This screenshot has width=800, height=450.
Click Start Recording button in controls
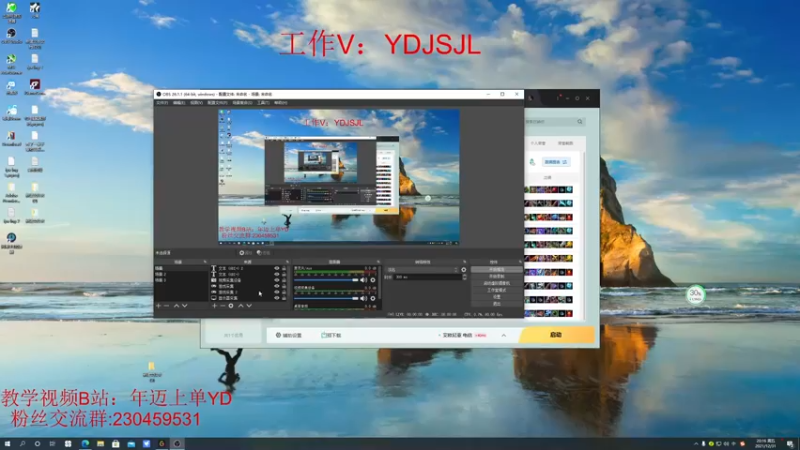point(496,276)
